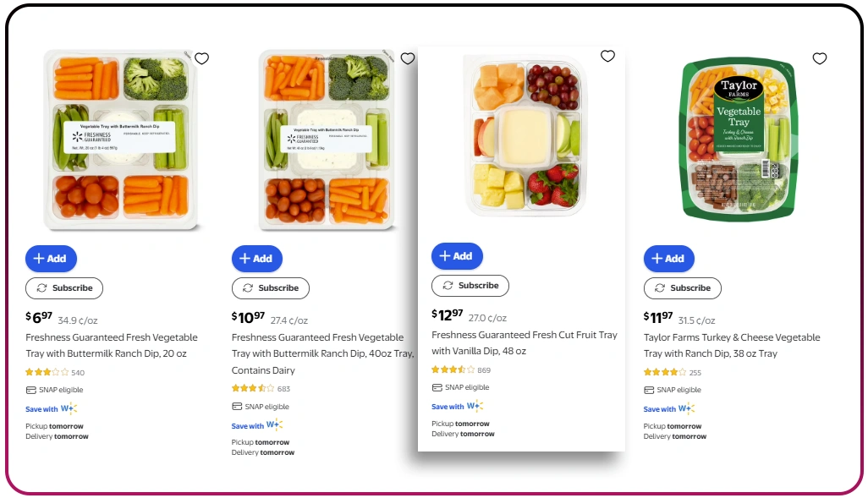Open Taylor Farms Turkey & Cheese tray listing
Viewport: 868px width, 498px height.
tap(732, 345)
